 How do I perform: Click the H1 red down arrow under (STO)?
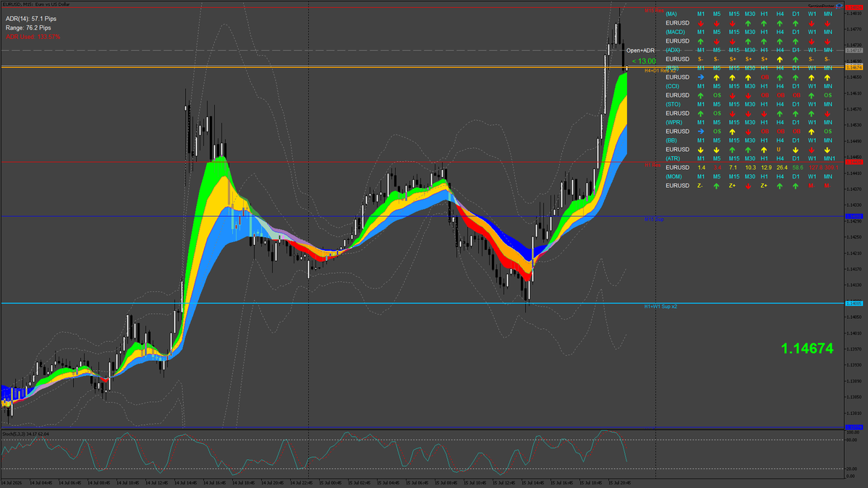pyautogui.click(x=764, y=114)
